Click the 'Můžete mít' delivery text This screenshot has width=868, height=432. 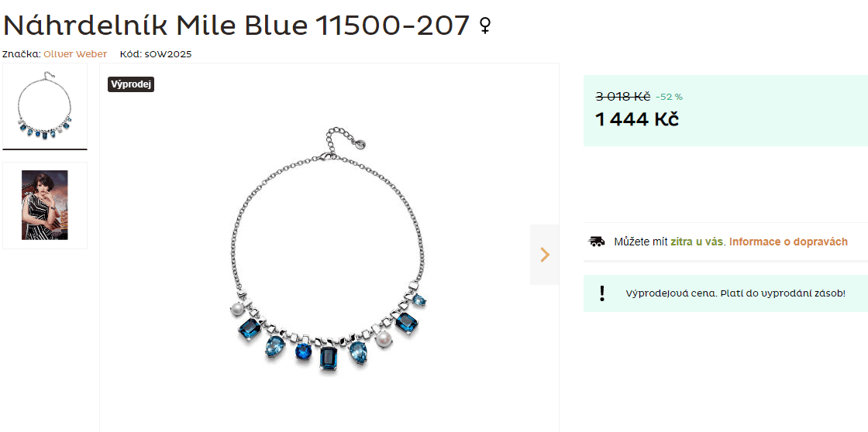[640, 242]
